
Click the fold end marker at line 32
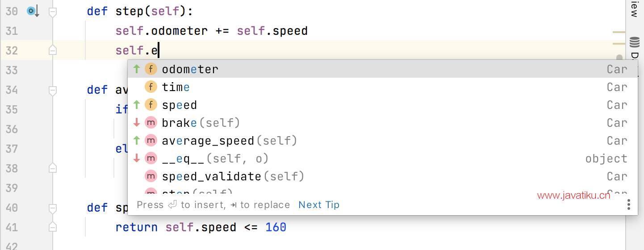click(53, 50)
